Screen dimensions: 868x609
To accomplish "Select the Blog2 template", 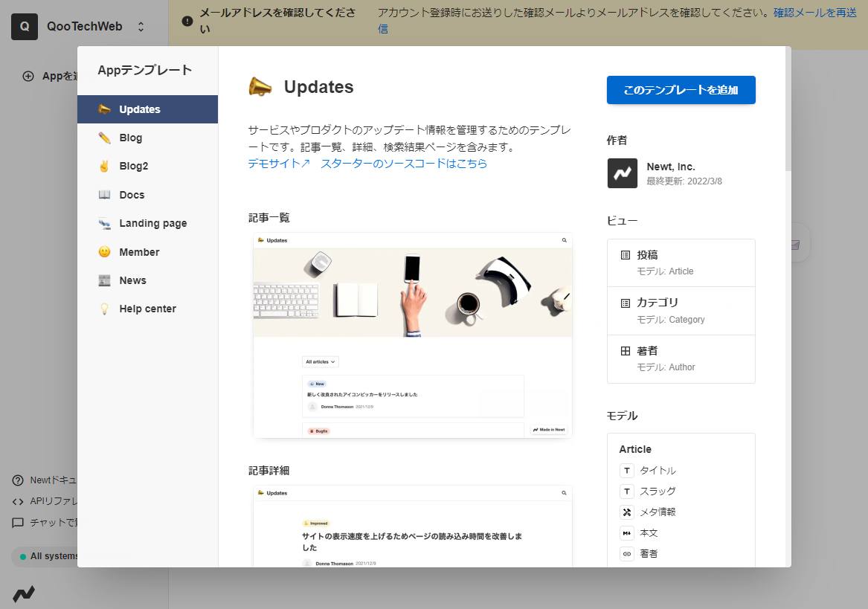I will (x=147, y=166).
